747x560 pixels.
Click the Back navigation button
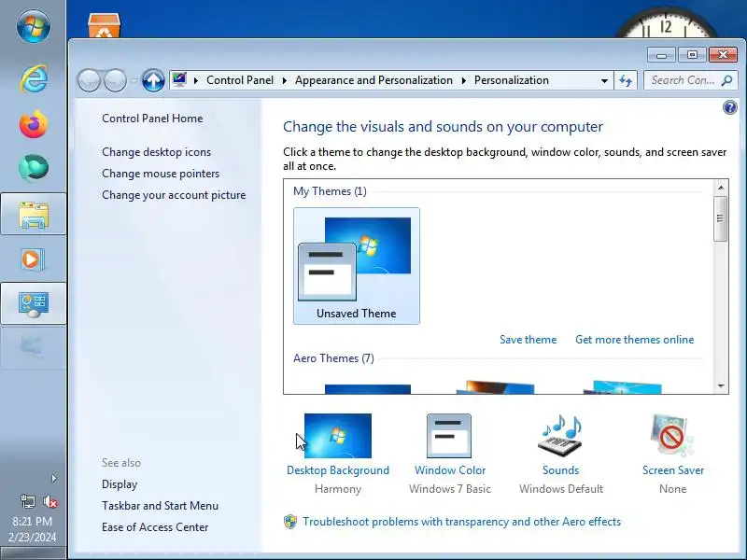pyautogui.click(x=89, y=80)
